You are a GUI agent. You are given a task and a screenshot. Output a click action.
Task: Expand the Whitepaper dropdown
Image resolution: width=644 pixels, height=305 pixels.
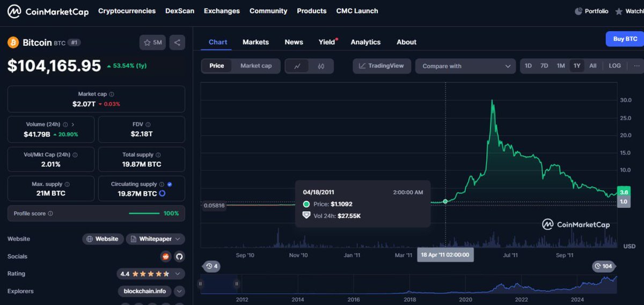pyautogui.click(x=156, y=239)
